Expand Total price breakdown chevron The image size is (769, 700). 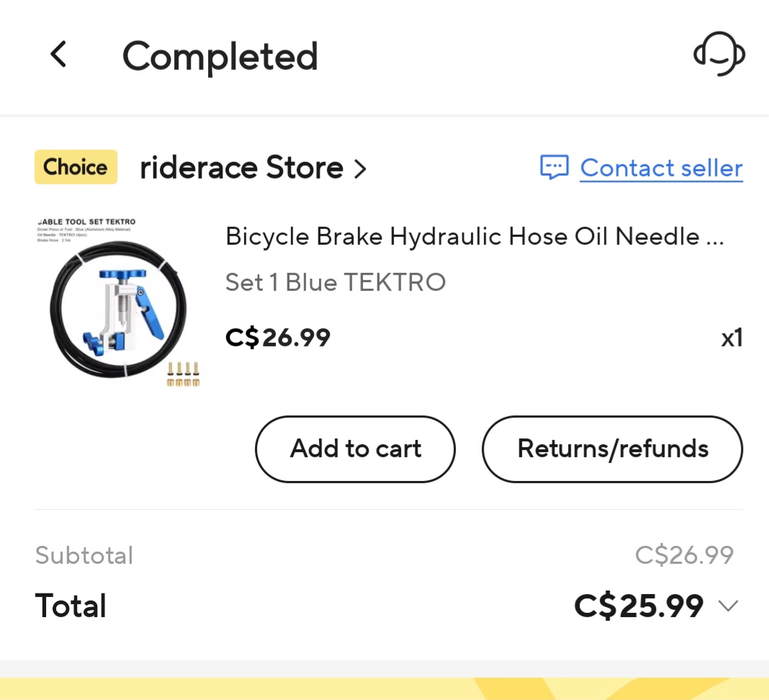tap(728, 606)
